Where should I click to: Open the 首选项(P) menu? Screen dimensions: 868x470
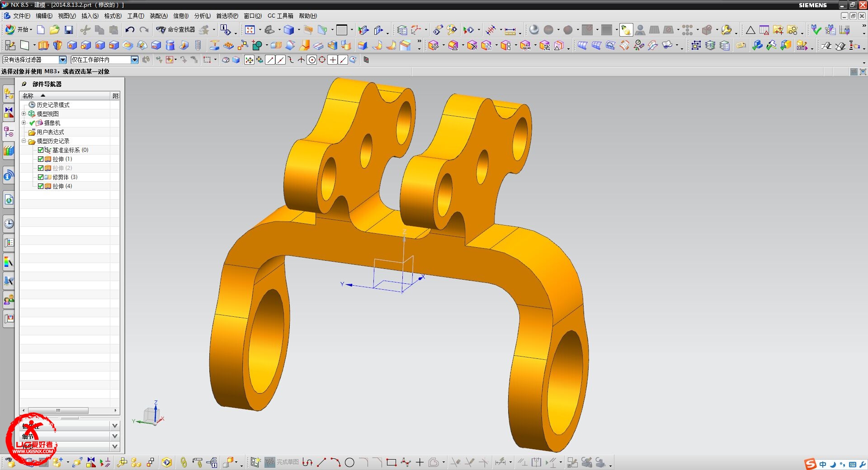tap(227, 16)
